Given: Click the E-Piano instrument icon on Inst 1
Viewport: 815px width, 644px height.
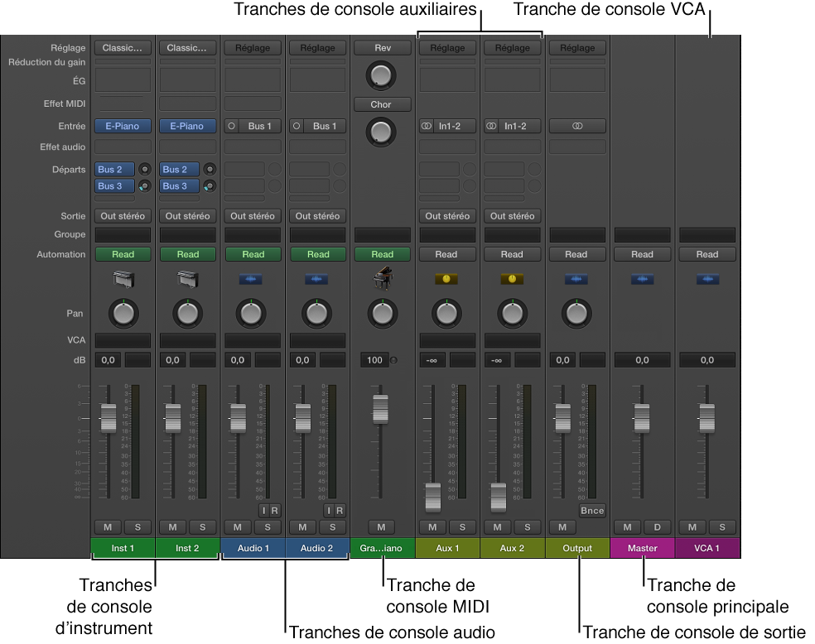Looking at the screenshot, I should (x=123, y=279).
